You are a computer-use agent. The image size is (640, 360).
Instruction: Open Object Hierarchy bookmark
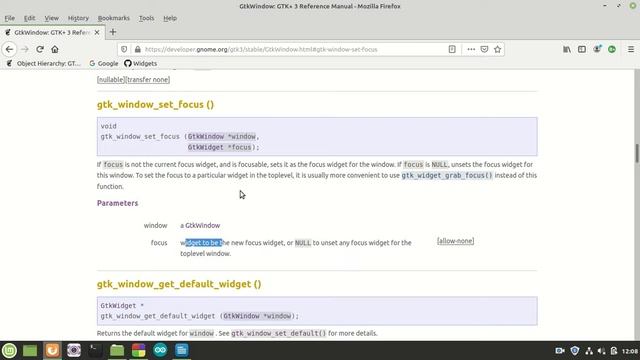(x=43, y=63)
